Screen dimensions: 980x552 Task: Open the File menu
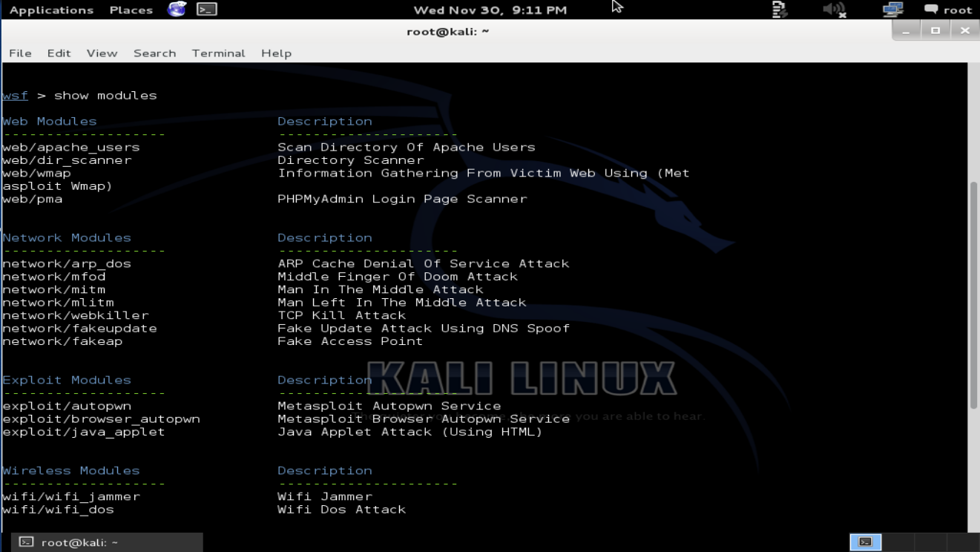tap(20, 53)
